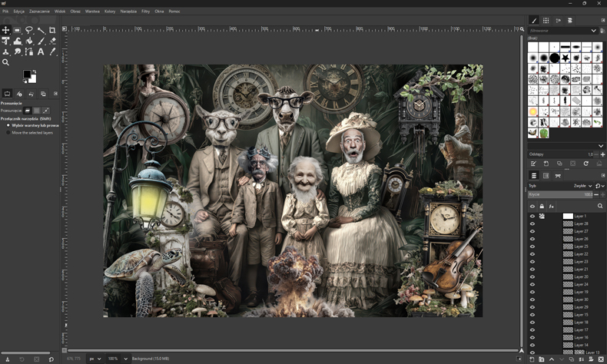Open the Tryb layer mode dropdown
Screen dimensions: 607x364
tap(582, 186)
